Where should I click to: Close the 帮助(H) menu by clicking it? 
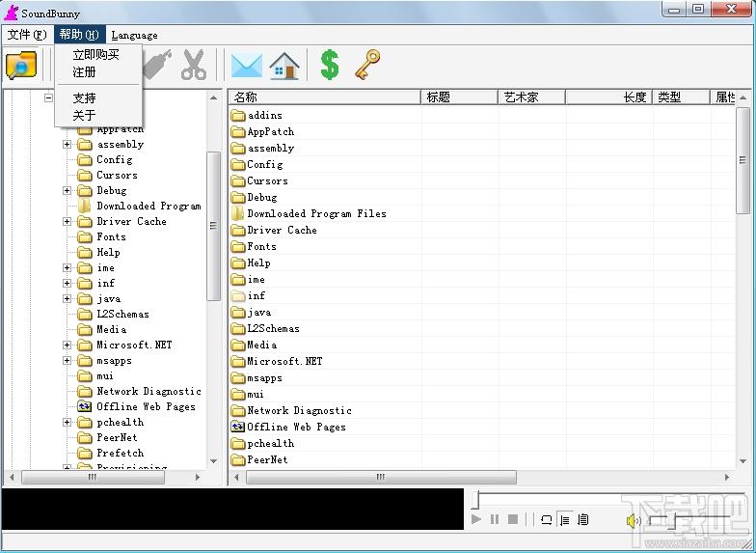click(79, 35)
